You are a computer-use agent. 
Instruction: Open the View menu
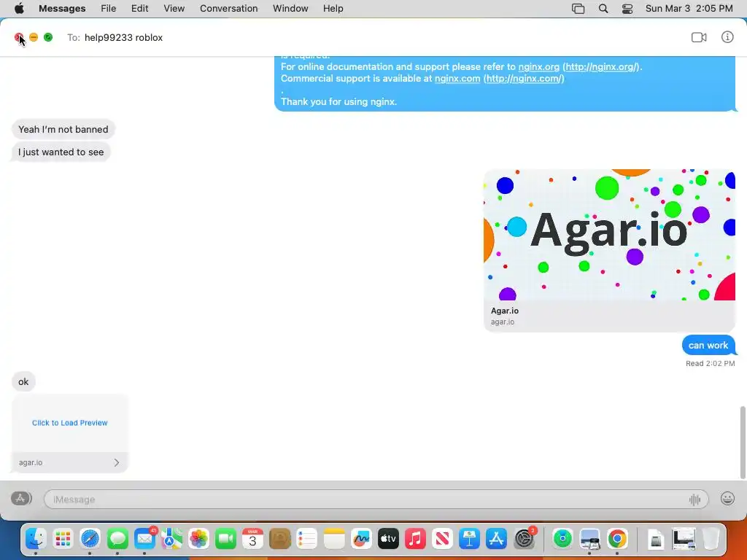click(174, 9)
